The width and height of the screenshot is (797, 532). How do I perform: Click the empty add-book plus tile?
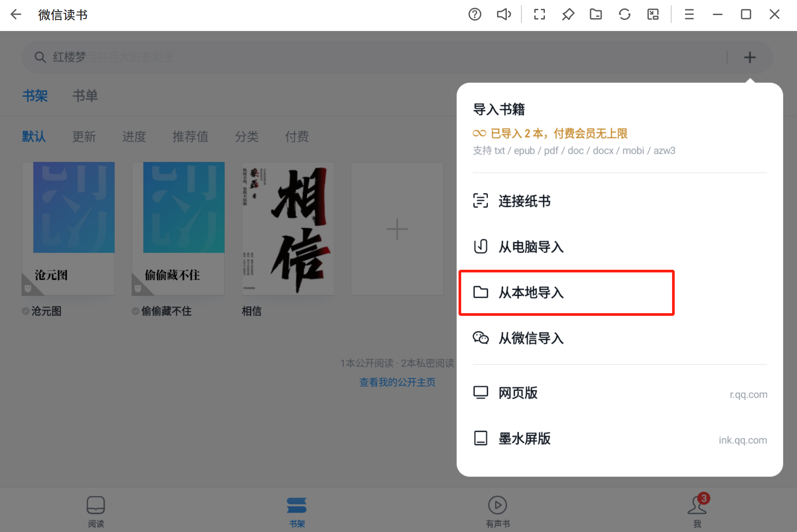(397, 229)
